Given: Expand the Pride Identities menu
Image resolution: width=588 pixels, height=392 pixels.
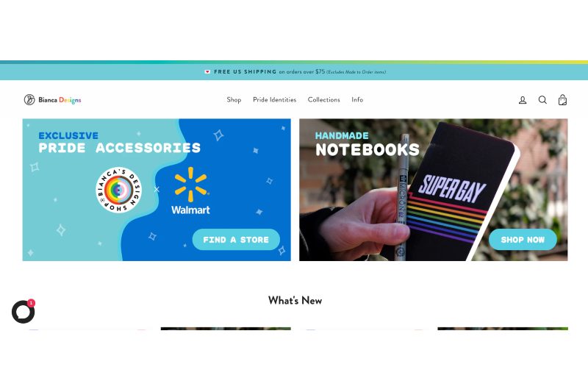Looking at the screenshot, I should coord(274,100).
